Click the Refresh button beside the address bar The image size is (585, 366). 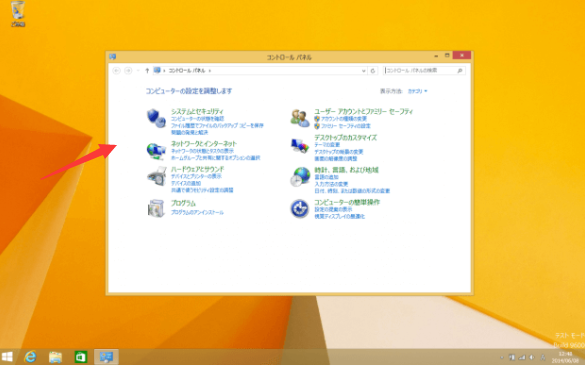tap(373, 71)
